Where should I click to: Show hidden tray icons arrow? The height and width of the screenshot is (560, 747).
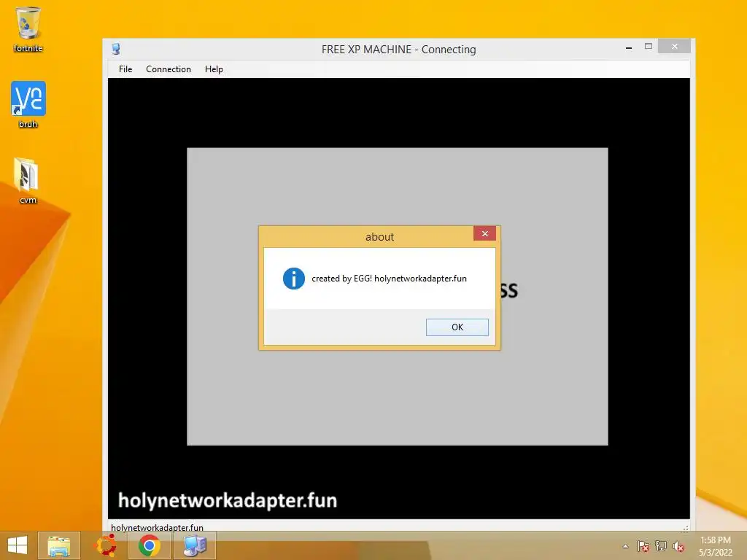click(625, 546)
